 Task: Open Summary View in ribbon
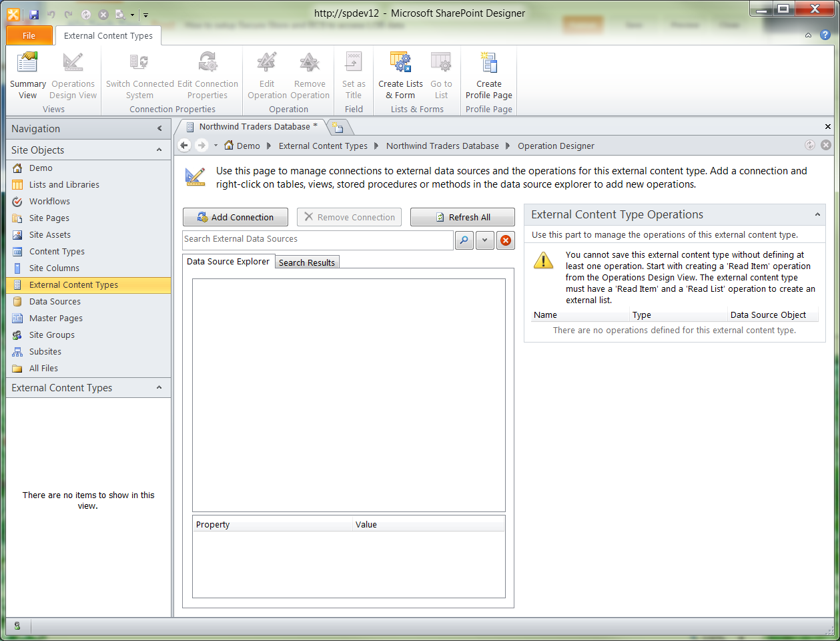click(27, 76)
